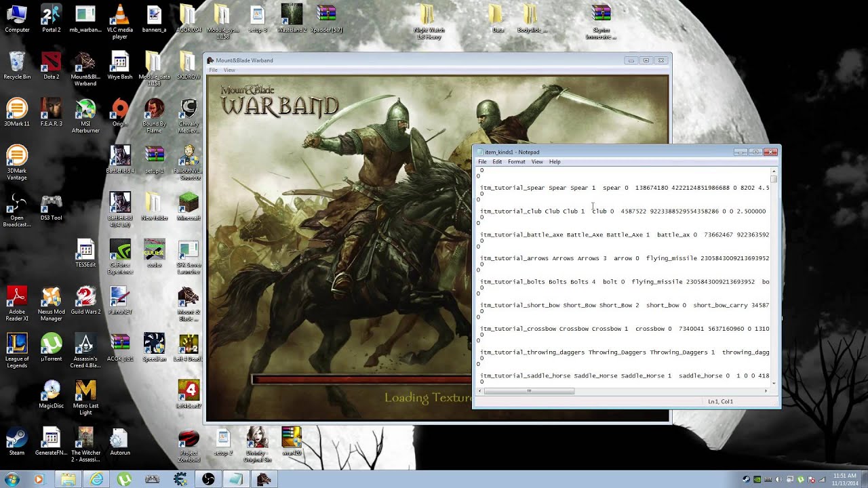The width and height of the screenshot is (868, 488).
Task: Select the Metro Last Light icon
Action: pos(85,397)
